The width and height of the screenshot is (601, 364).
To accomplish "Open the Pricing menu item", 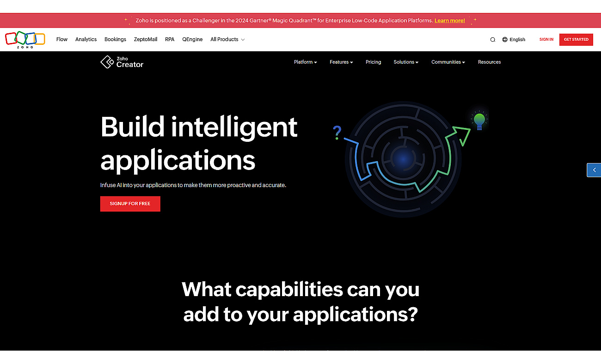I will [x=373, y=62].
